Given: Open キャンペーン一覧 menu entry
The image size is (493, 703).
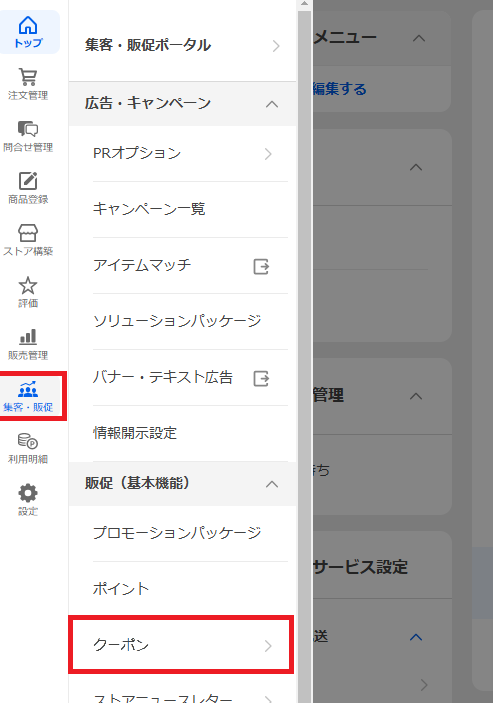Looking at the screenshot, I should click(182, 209).
